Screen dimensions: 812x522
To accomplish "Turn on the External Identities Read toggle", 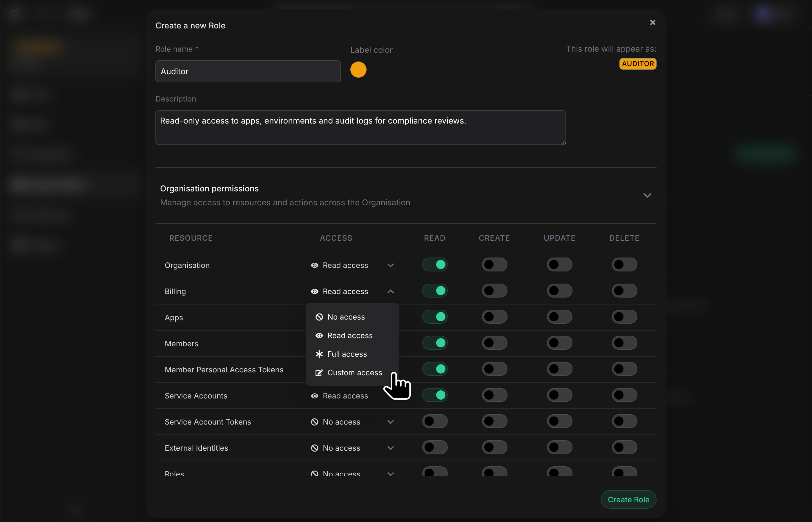I will click(435, 447).
